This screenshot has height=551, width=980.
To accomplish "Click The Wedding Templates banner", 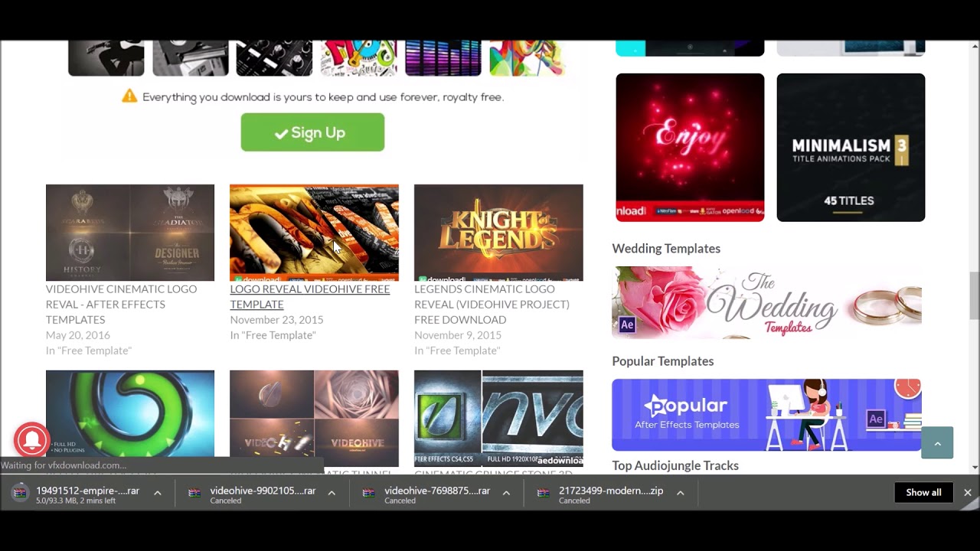I will 766,303.
